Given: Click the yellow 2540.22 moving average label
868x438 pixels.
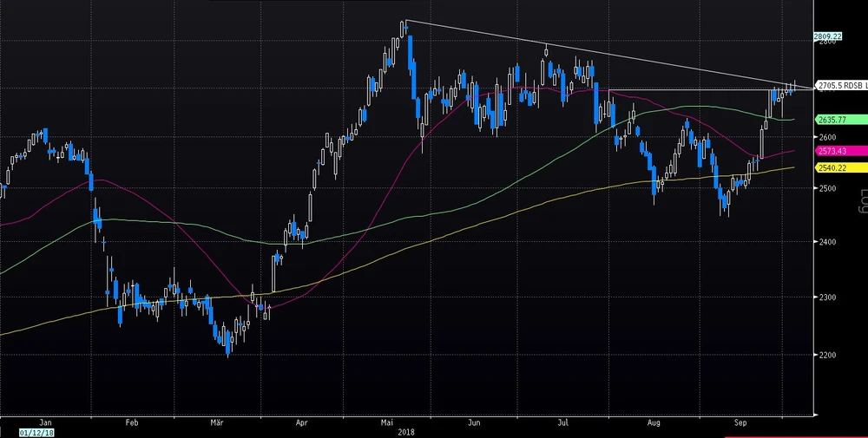Looking at the screenshot, I should point(830,167).
